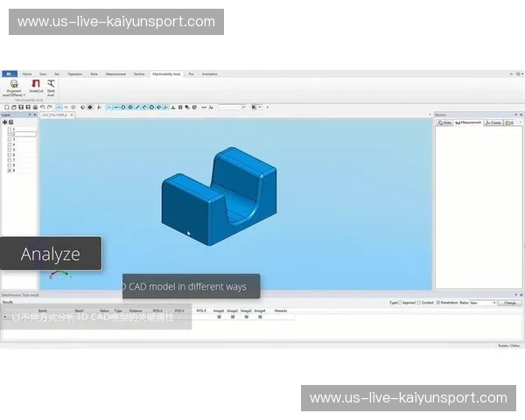Viewport: 525px width, 420px height.
Task: Click the Projected area icon in ribbon
Action: point(14,84)
